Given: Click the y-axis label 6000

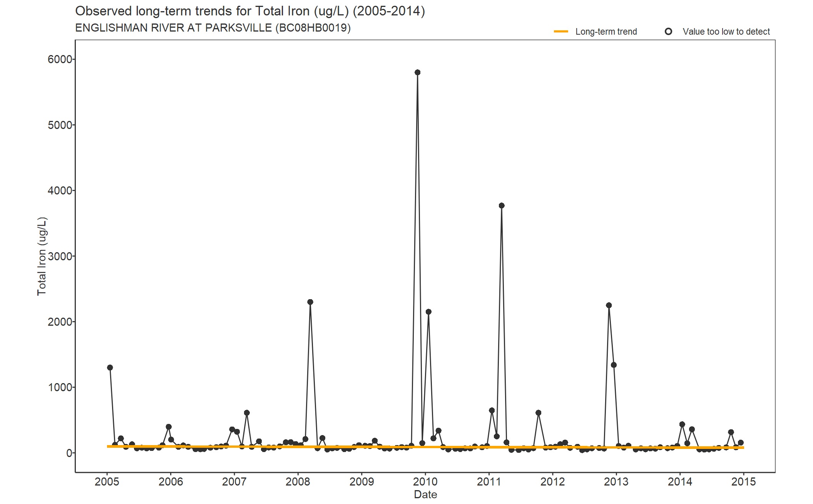Looking at the screenshot, I should point(60,59).
